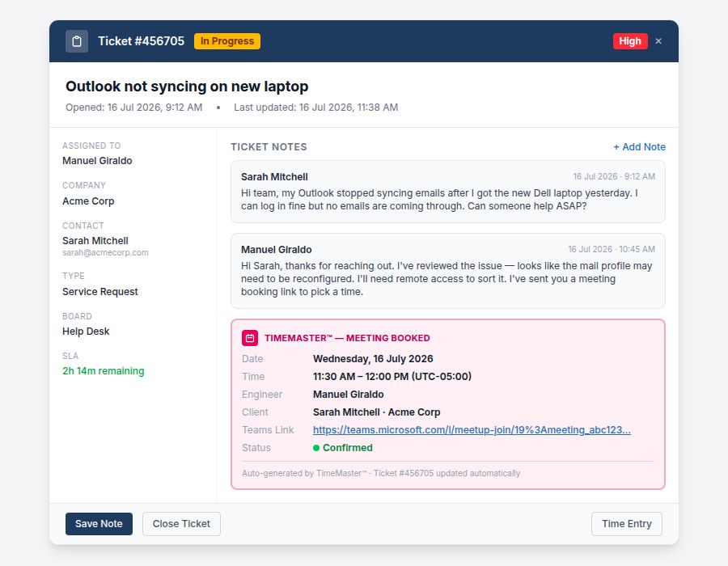
Task: Click company name 'Acme Corp' in sidebar
Action: 88,201
